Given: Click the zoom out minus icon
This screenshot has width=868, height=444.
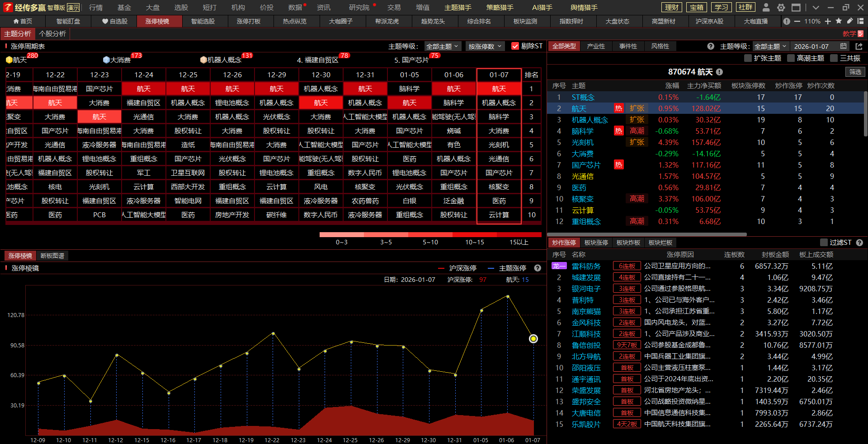Looking at the screenshot, I should coord(797,21).
